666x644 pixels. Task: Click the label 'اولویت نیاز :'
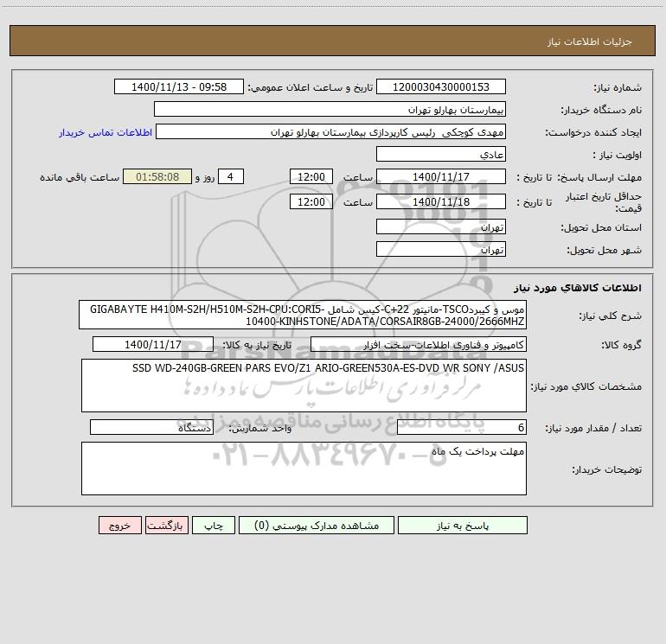pyautogui.click(x=618, y=156)
